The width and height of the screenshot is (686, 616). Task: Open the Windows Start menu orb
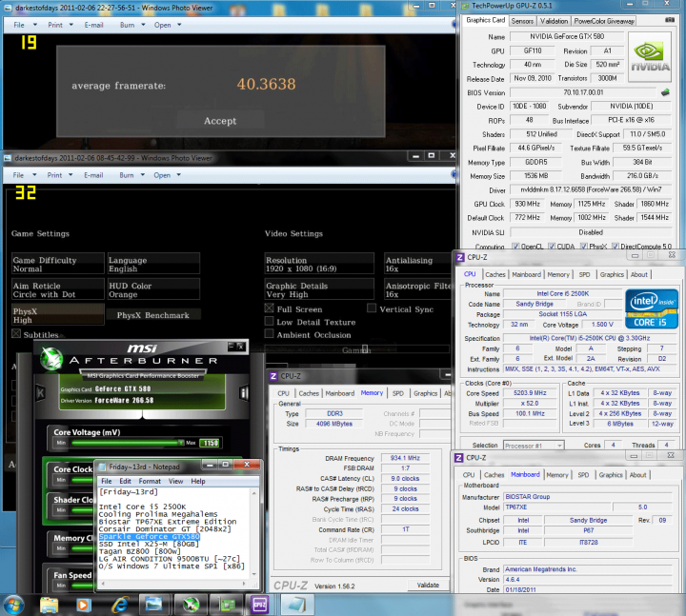pos(13,606)
